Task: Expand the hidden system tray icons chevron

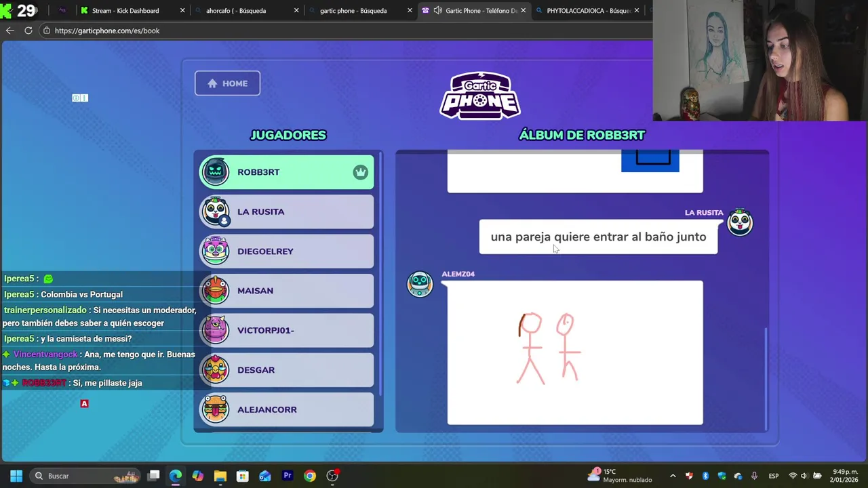Action: click(x=673, y=476)
